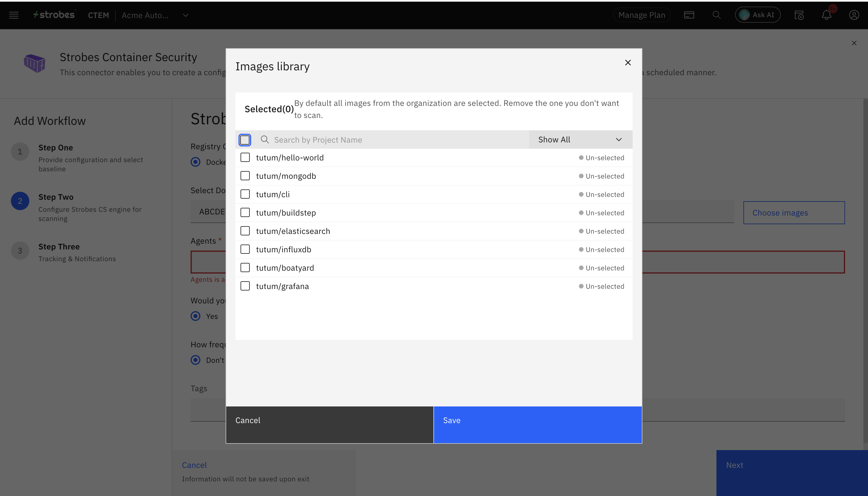Open the scheduled tasks icon beside Ask AI

(799, 15)
